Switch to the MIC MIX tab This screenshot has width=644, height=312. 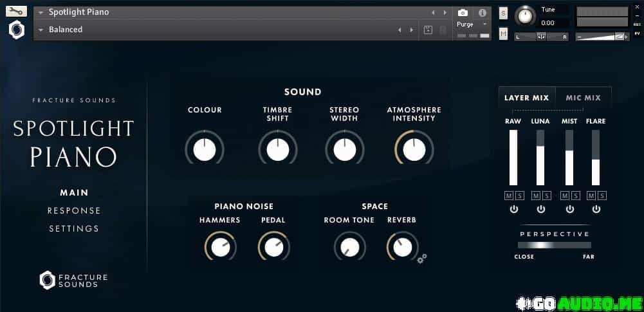[583, 98]
